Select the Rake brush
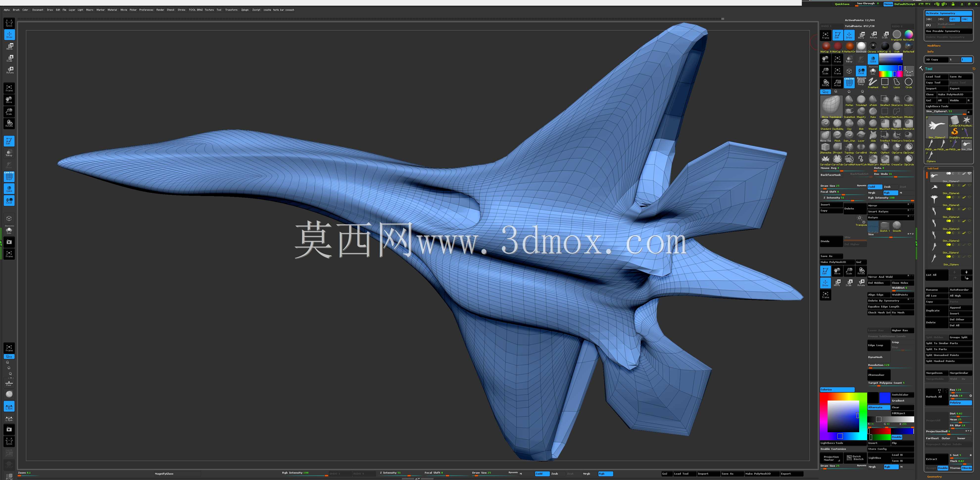This screenshot has width=980, height=480. [x=873, y=112]
